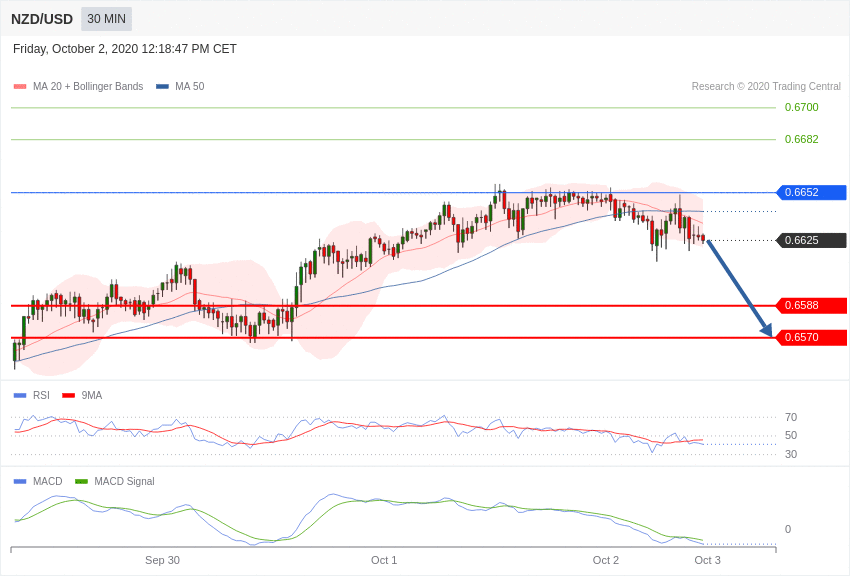
Task: Click the 0.6682 resistance level label
Action: pyautogui.click(x=801, y=139)
